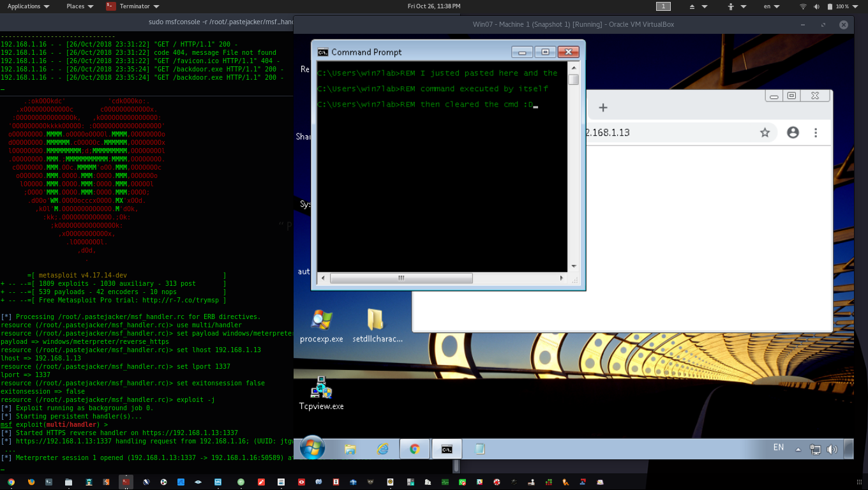Click the "Meterpreter session 1 opened" line

coord(147,458)
